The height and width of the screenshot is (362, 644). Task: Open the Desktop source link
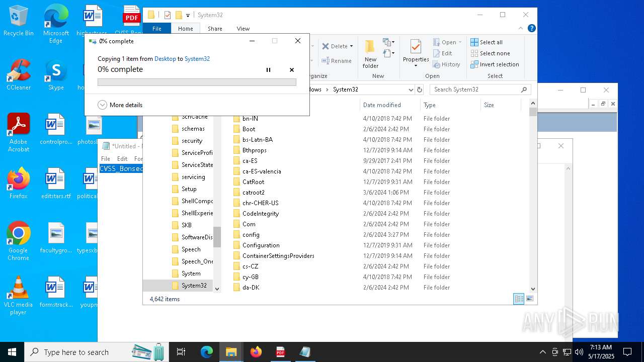[165, 59]
